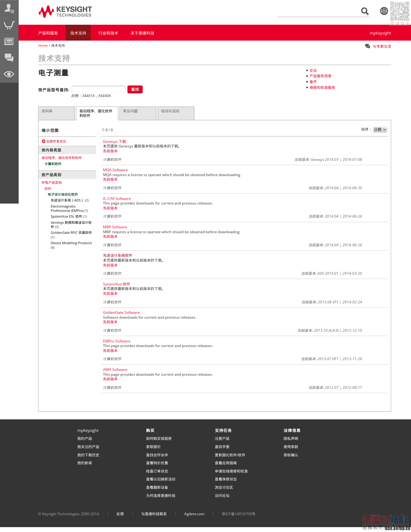Open the shopping cart sidebar icon

(9, 25)
